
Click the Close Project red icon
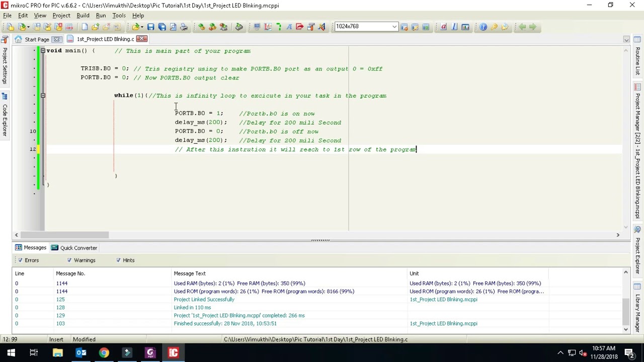coord(58,27)
